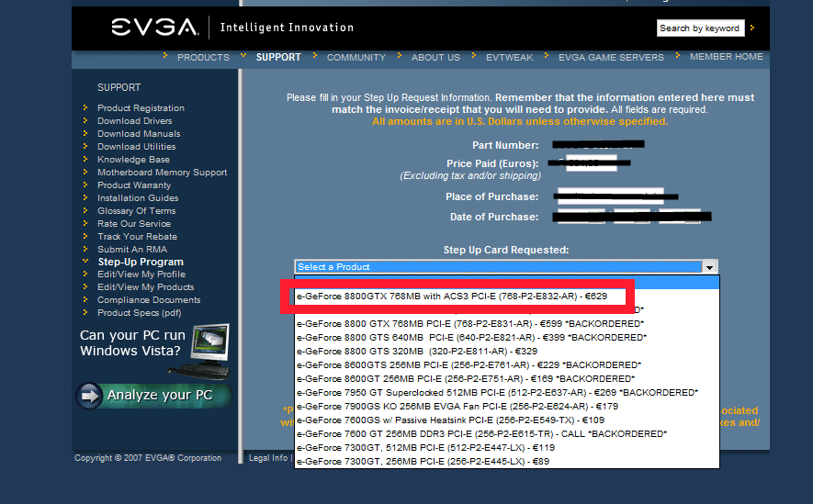Select the 'Select a Product' combo box

pyautogui.click(x=505, y=267)
